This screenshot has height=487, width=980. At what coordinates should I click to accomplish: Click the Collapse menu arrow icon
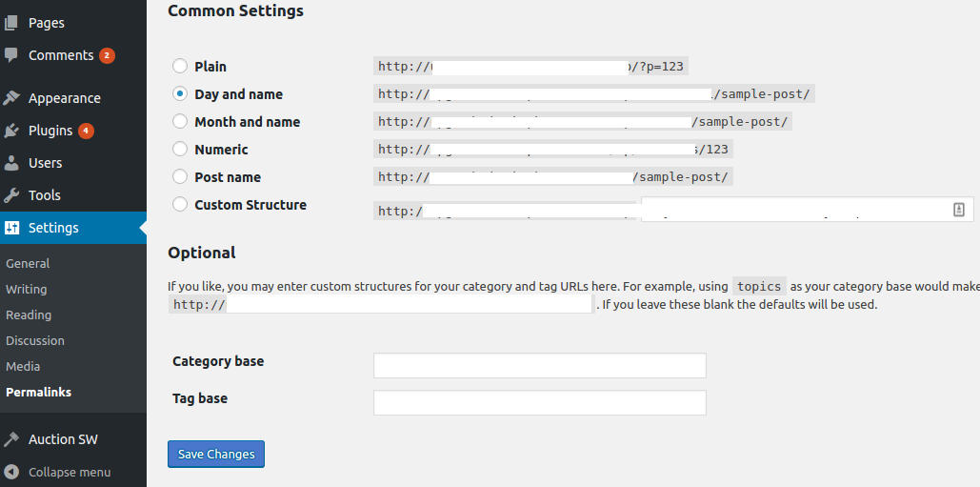click(x=11, y=472)
